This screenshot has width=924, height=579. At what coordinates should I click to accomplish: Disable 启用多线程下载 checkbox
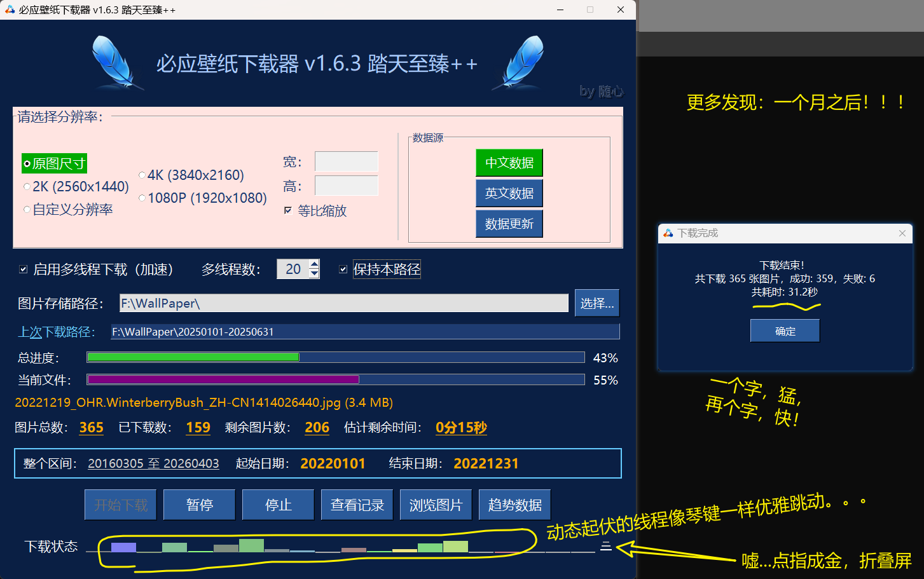pyautogui.click(x=24, y=269)
